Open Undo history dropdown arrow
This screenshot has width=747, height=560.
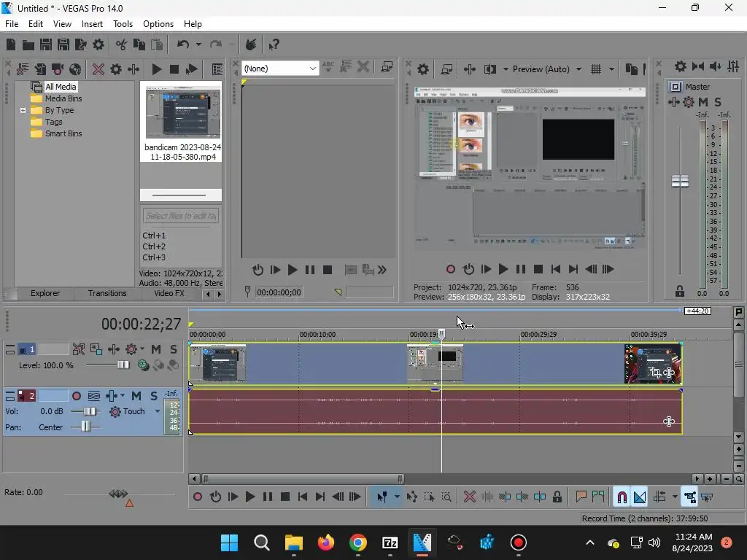coord(198,44)
